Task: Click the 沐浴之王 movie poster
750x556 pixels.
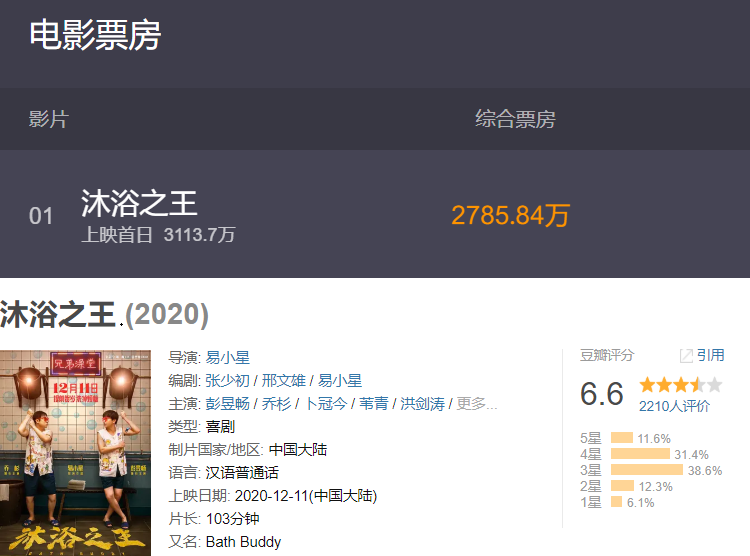Action: tap(76, 453)
